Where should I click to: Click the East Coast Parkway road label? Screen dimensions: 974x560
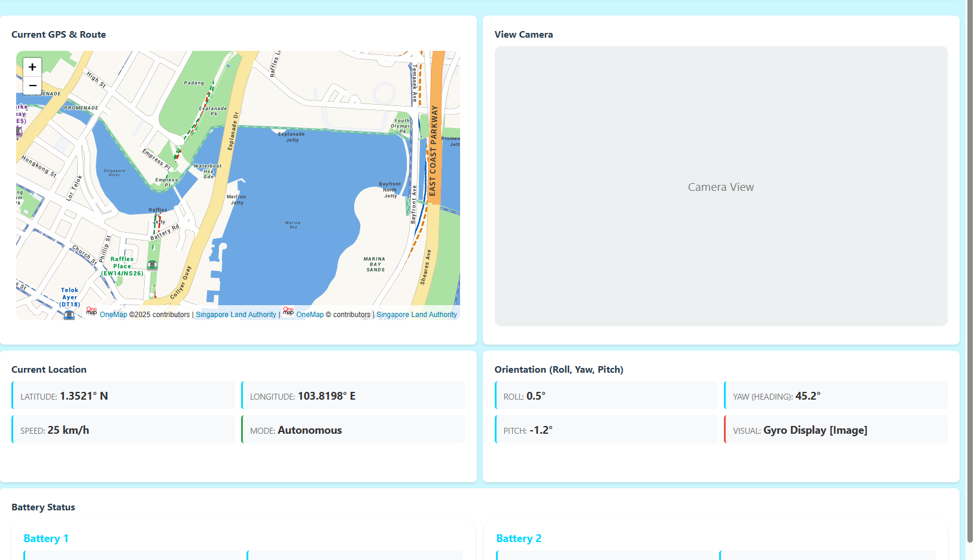433,151
